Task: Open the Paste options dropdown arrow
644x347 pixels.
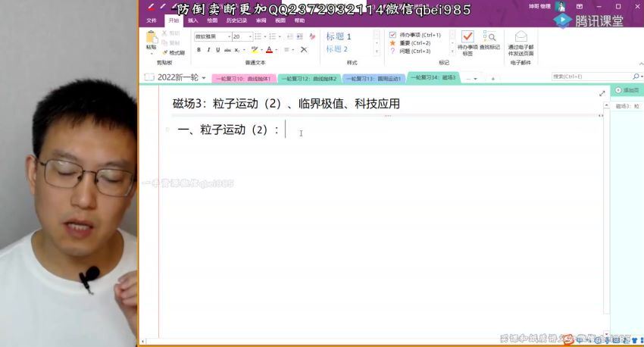Action: coord(151,53)
